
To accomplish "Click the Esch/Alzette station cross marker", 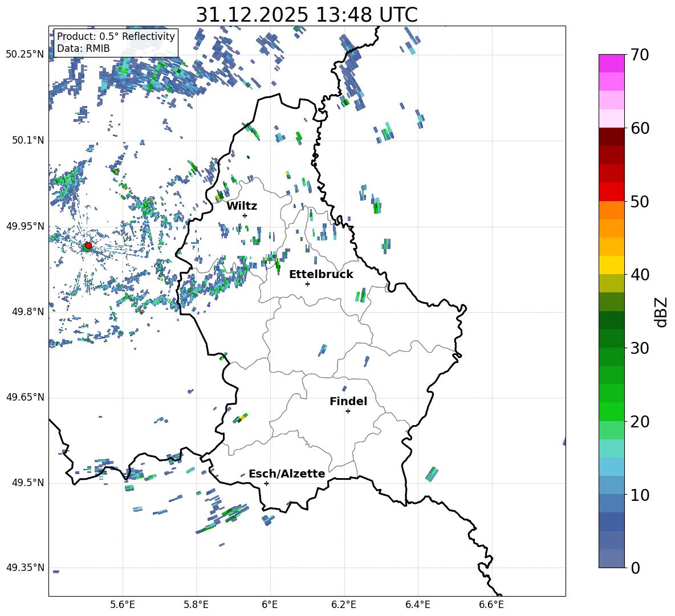I will (266, 483).
